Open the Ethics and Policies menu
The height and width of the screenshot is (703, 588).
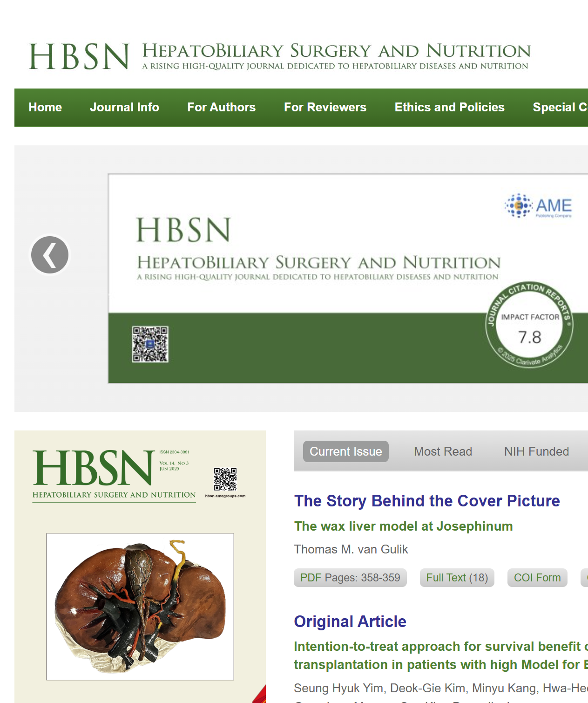coord(450,107)
